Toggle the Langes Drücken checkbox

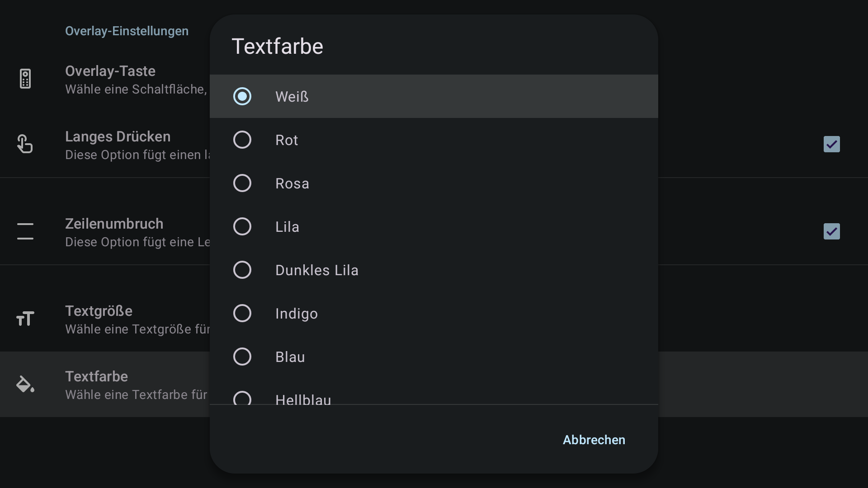(831, 144)
